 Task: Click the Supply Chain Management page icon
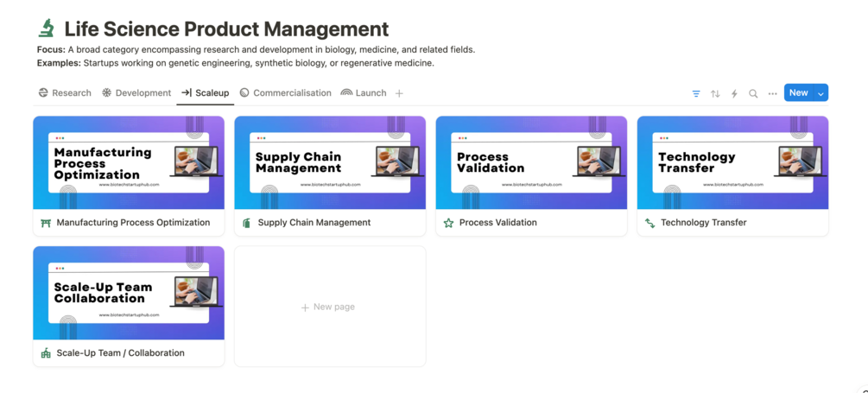(247, 223)
